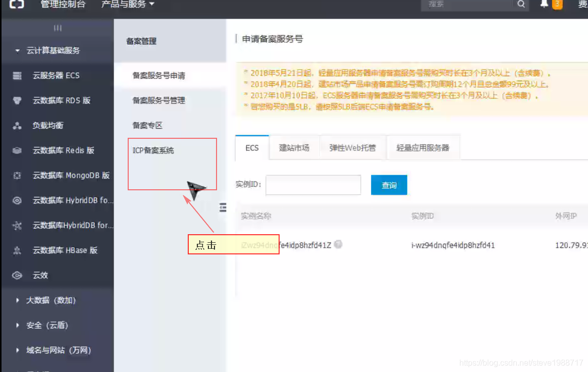Click the submenu collapse toggle icon
588x372 pixels.
click(x=223, y=207)
